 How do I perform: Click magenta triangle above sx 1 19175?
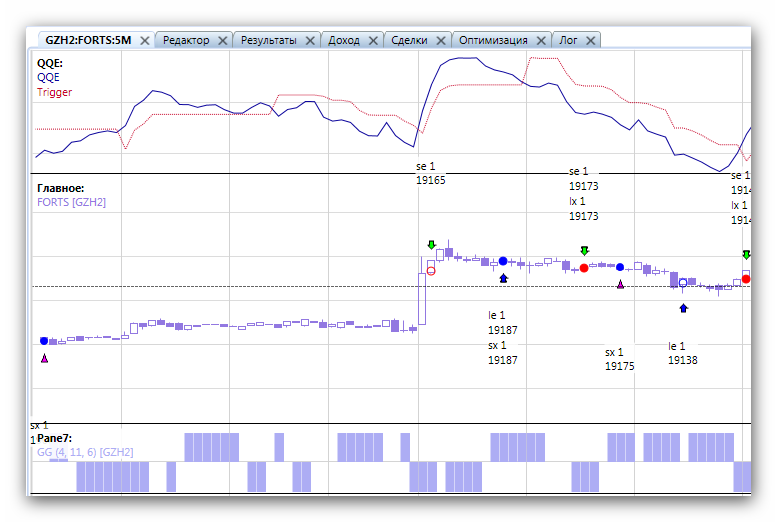[x=620, y=284]
